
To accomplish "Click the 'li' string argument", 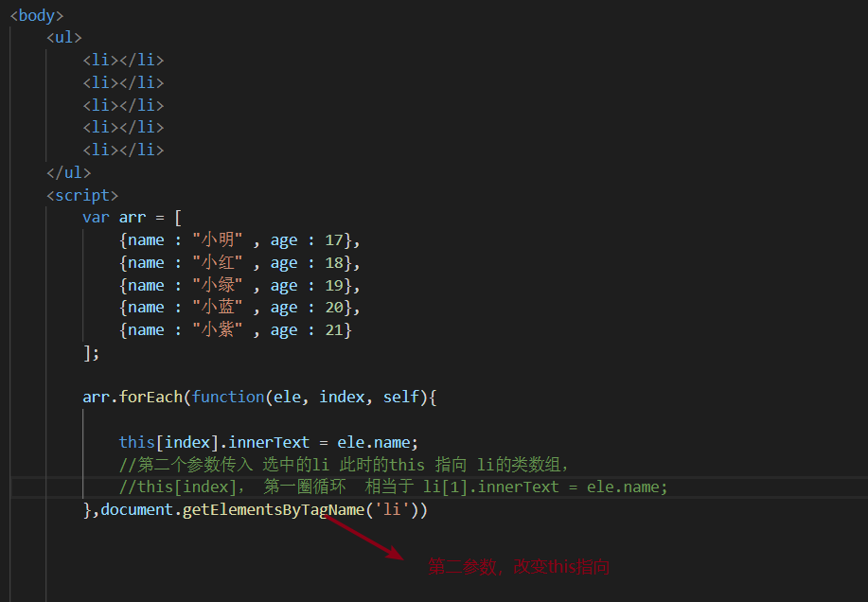I will (391, 509).
